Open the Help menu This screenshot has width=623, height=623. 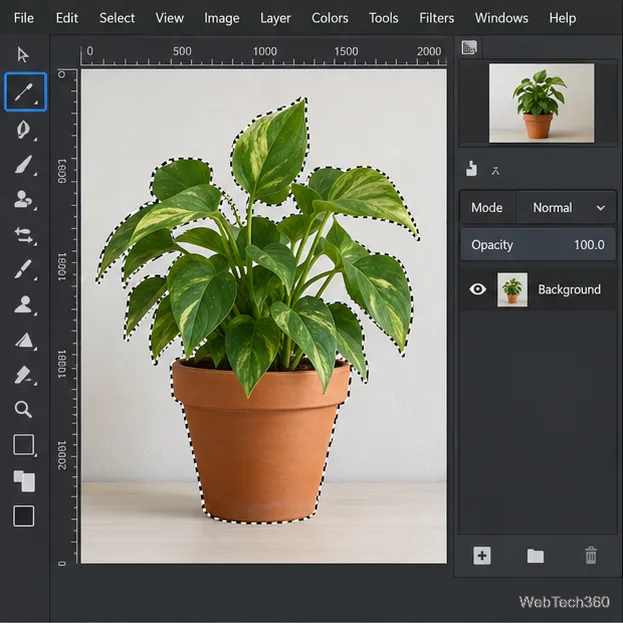562,18
